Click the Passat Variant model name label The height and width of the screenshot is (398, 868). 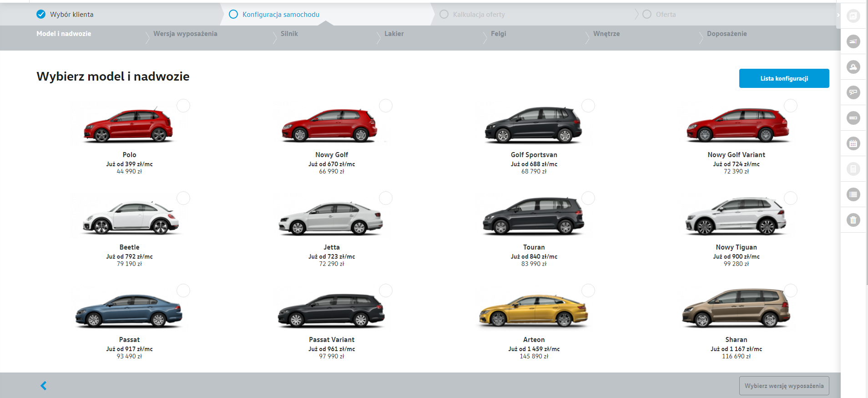332,340
